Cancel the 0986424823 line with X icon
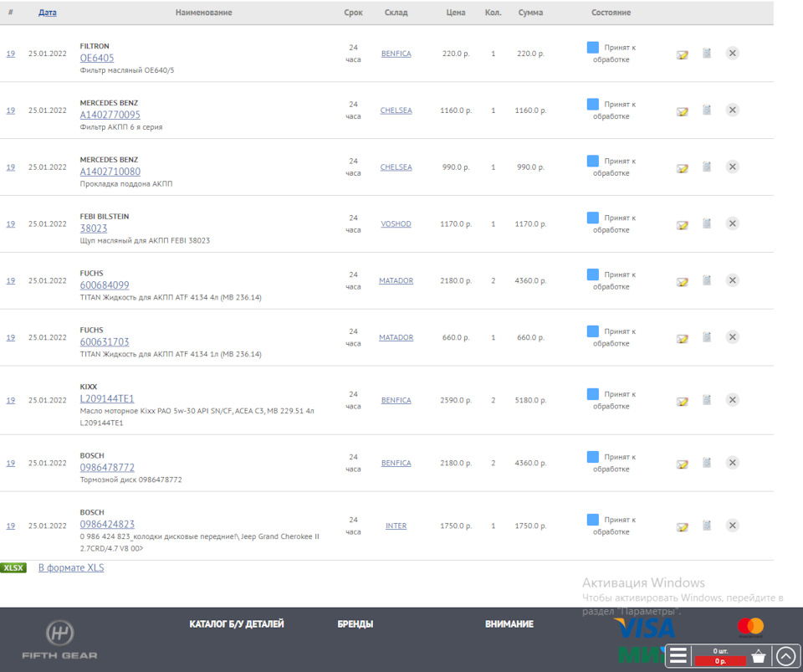 point(733,526)
